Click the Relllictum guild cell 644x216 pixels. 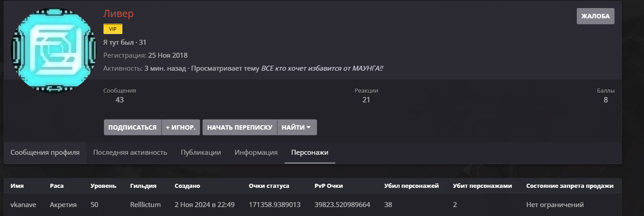click(x=145, y=205)
